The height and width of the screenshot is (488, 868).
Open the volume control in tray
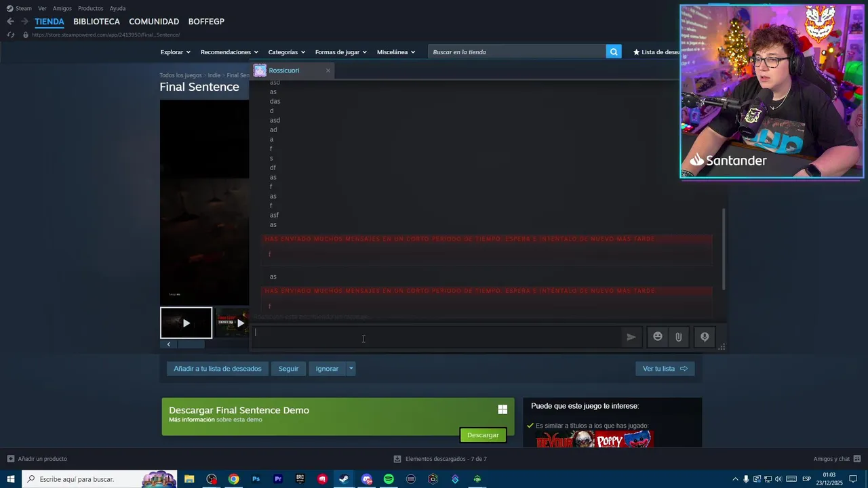pyautogui.click(x=778, y=479)
